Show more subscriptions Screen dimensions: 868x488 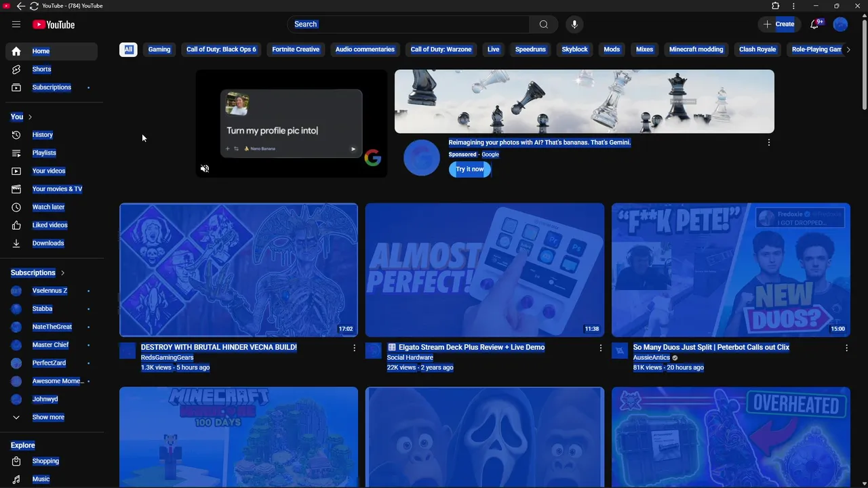[x=52, y=418]
